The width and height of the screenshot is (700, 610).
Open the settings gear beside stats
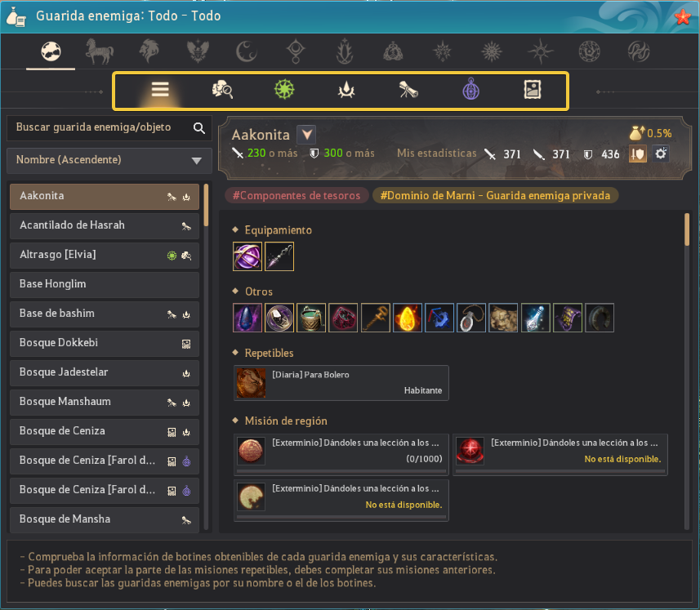tap(661, 154)
